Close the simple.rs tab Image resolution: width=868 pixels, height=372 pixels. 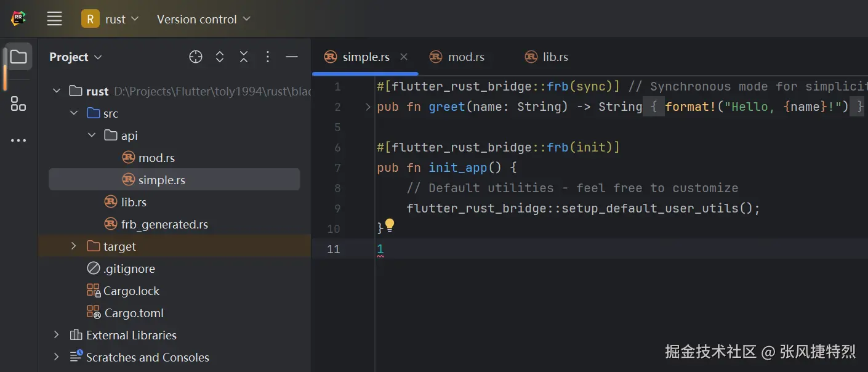pyautogui.click(x=404, y=57)
